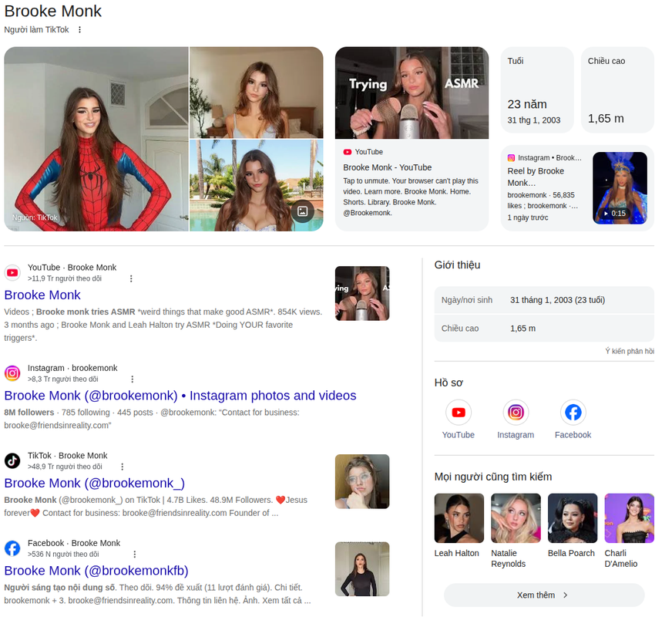Open the Facebook profile icon under Hồ sơ
672x617 pixels.
point(573,413)
